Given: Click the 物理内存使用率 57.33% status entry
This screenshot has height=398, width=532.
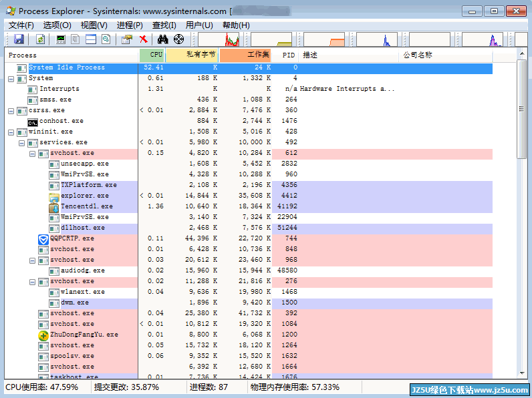Looking at the screenshot, I should (295, 387).
